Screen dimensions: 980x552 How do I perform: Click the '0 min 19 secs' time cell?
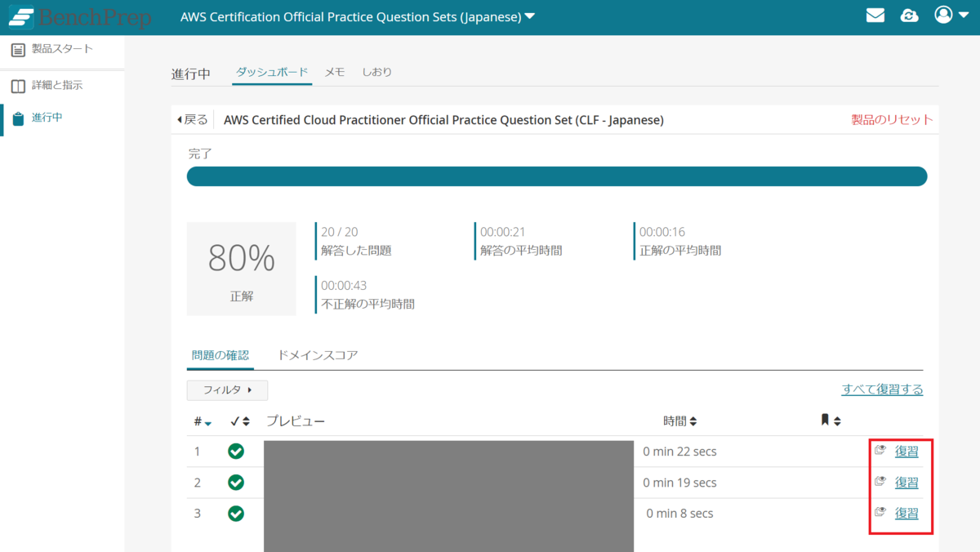pos(679,483)
